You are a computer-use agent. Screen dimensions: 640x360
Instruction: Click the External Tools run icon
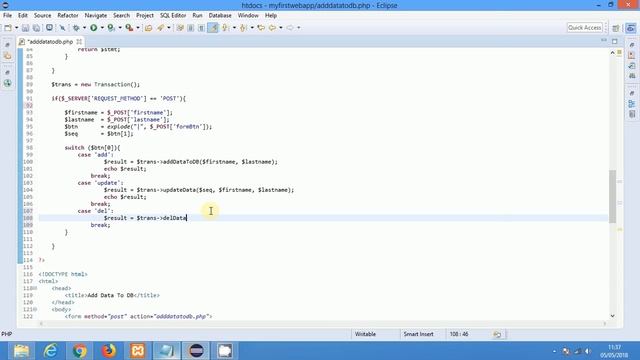tap(129, 28)
